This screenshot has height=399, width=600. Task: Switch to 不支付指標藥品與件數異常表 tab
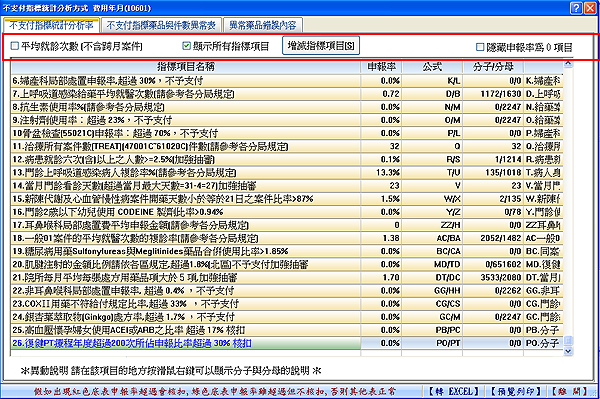[161, 26]
